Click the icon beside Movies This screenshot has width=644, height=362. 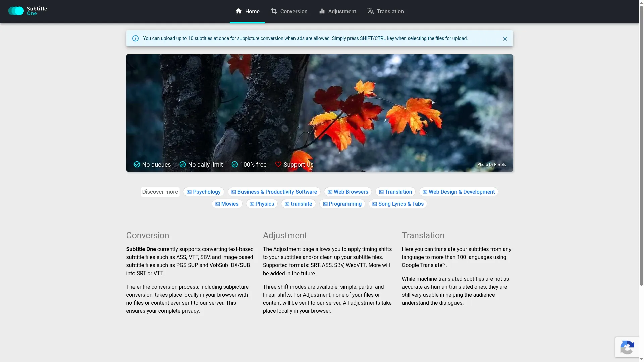pos(218,204)
